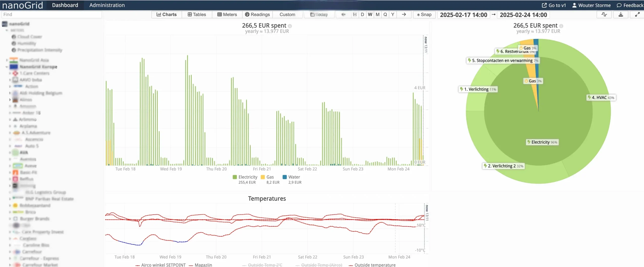Toggle the Gas series visibility
Screen dimensions: 644x267
pyautogui.click(x=267, y=177)
